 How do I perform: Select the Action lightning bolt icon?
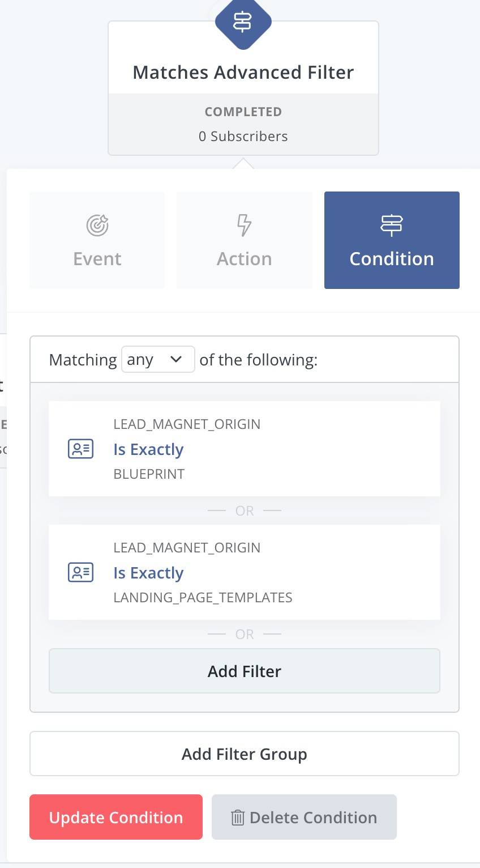[244, 225]
